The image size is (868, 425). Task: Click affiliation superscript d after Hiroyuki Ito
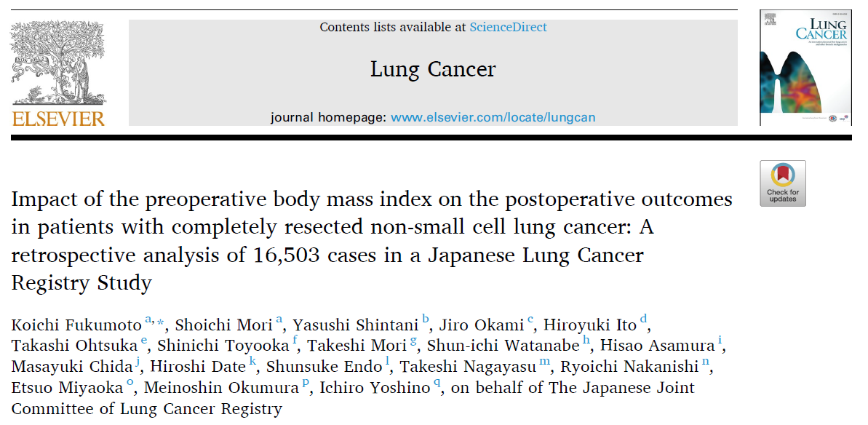point(643,318)
